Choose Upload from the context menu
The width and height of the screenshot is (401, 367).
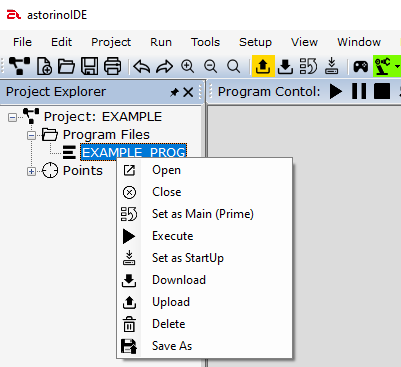(x=204, y=302)
